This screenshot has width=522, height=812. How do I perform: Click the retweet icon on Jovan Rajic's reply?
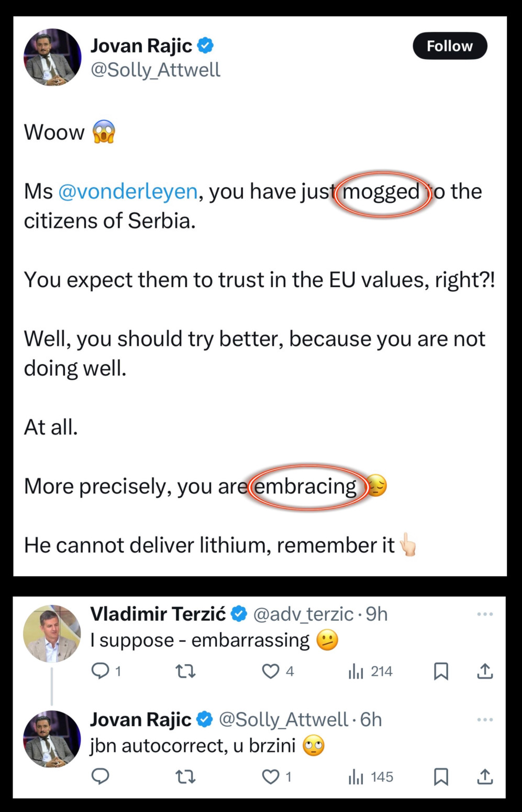[x=187, y=777]
